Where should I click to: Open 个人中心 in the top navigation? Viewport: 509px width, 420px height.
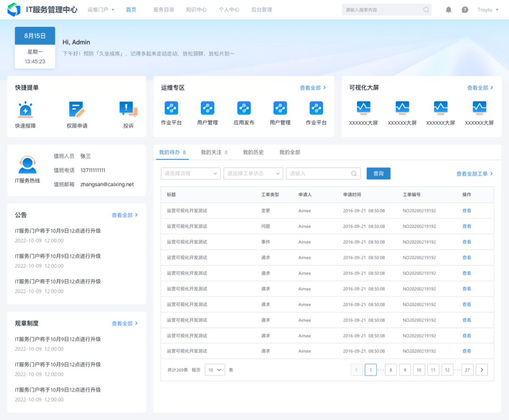click(x=229, y=10)
